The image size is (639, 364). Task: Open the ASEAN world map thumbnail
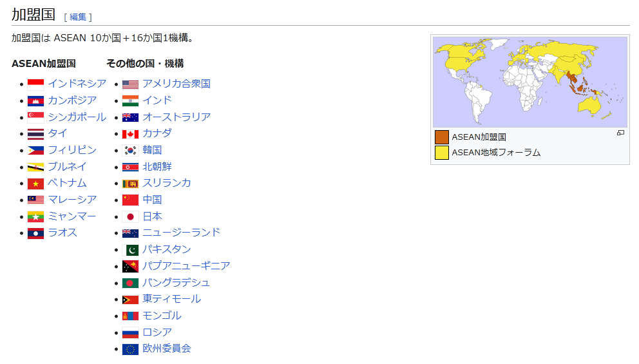529,82
